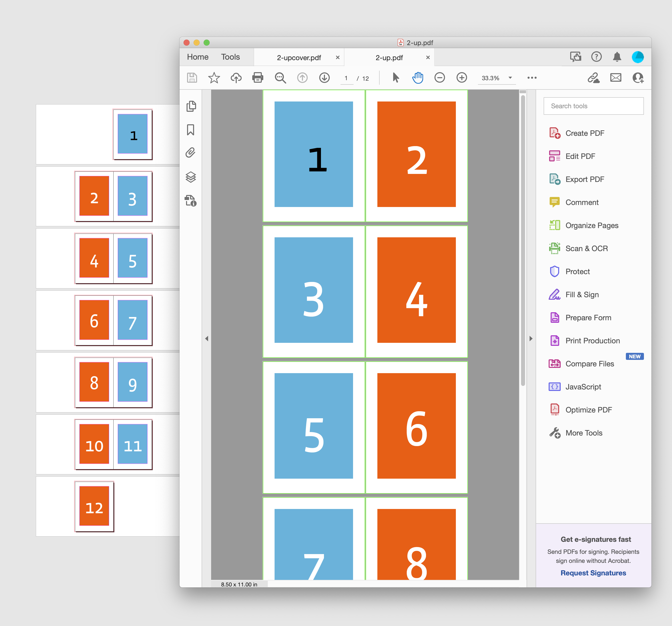Open the Bookmarks panel
672x626 pixels.
pos(191,130)
